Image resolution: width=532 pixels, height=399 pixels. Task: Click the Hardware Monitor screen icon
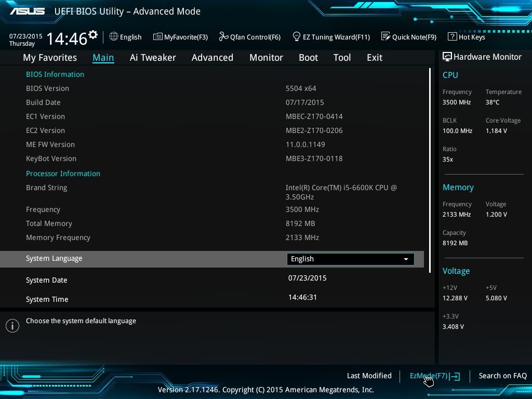point(447,57)
